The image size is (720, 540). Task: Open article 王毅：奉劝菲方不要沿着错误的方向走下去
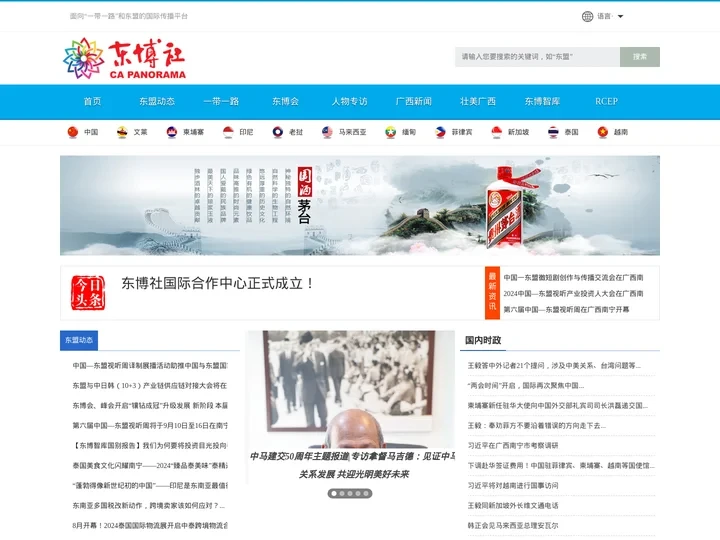pos(536,426)
